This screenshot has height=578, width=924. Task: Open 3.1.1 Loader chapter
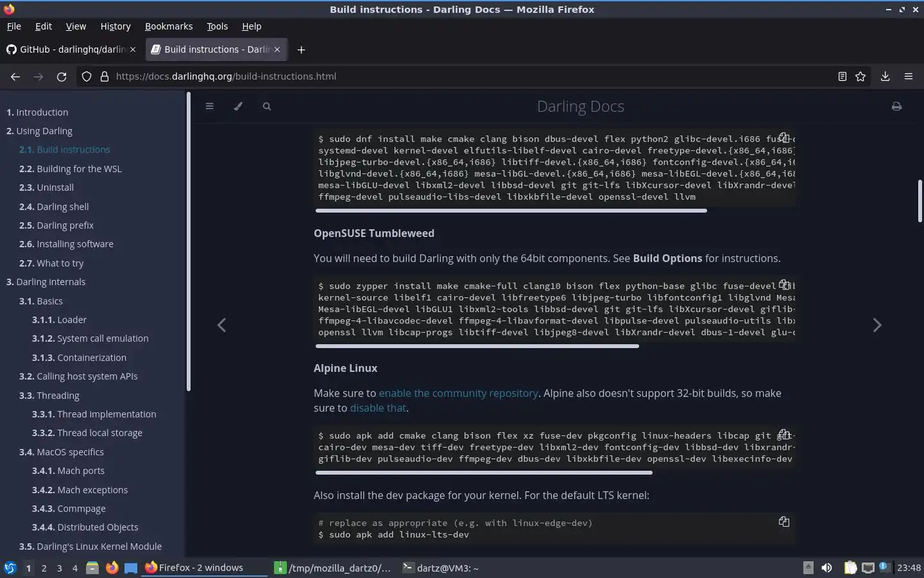click(59, 320)
